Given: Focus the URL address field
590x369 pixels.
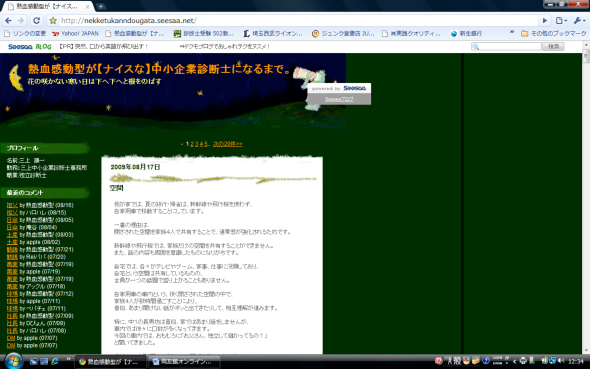Looking at the screenshot, I should pyautogui.click(x=297, y=21).
